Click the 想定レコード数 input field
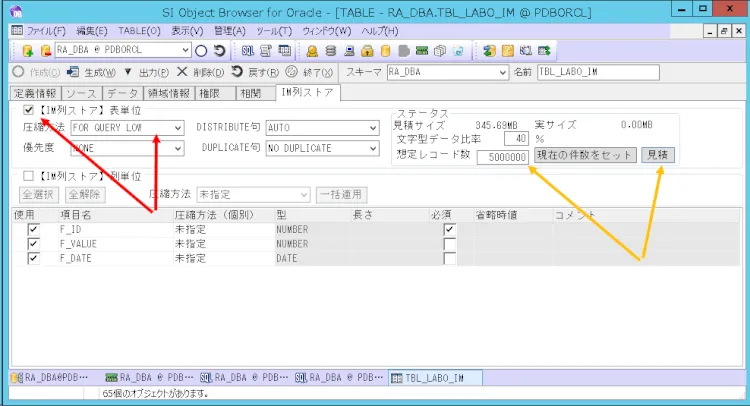Screen dimensions: 750x406 [502, 157]
